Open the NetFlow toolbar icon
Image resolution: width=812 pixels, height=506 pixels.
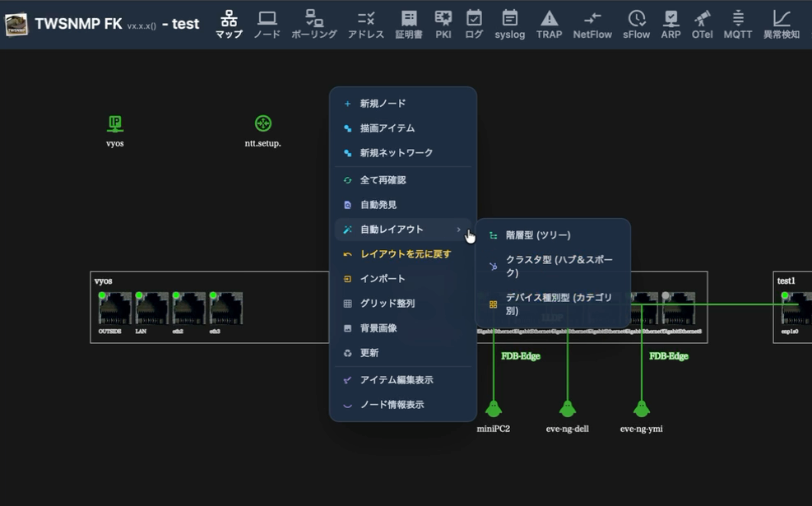coord(592,25)
